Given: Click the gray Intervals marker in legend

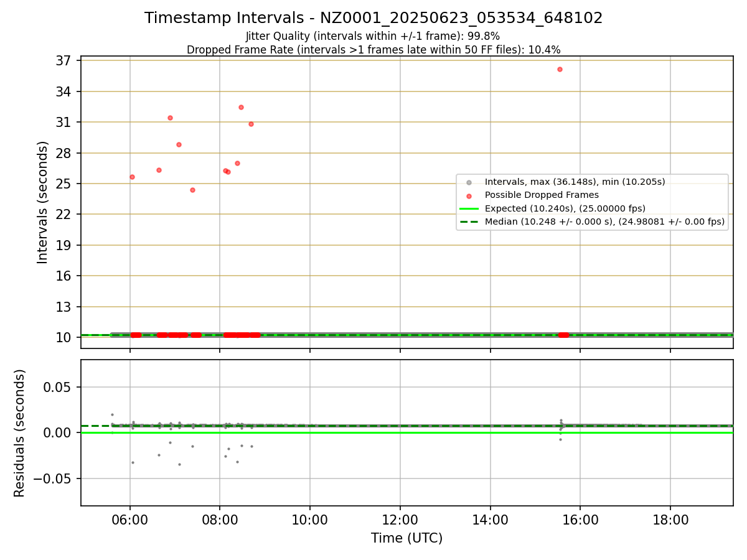Looking at the screenshot, I should [x=469, y=182].
